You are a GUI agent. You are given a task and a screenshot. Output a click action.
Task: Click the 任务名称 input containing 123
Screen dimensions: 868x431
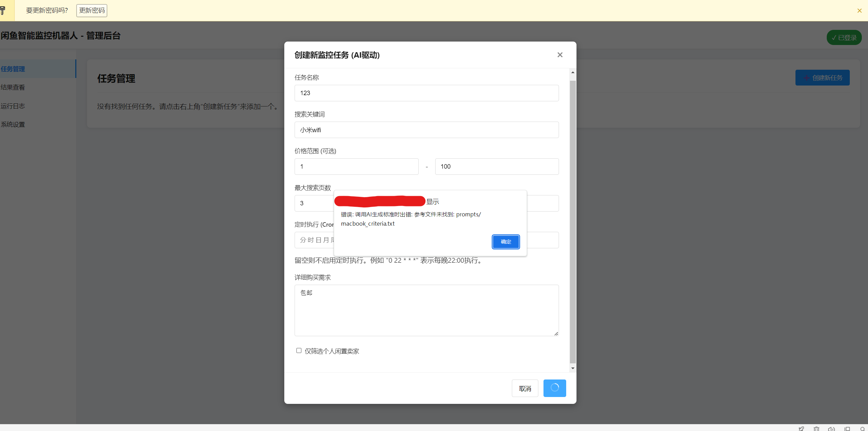426,93
